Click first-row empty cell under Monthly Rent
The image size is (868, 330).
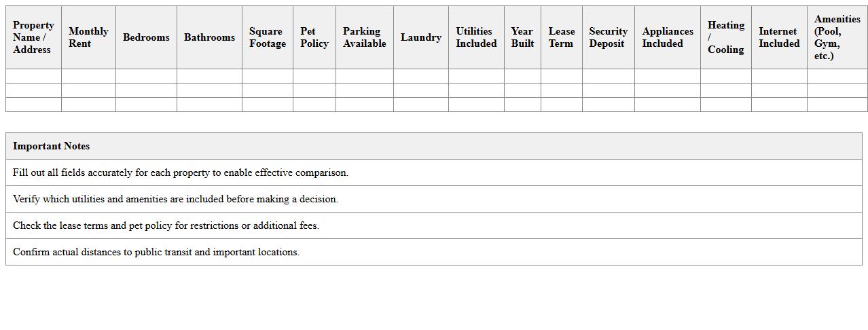click(88, 76)
